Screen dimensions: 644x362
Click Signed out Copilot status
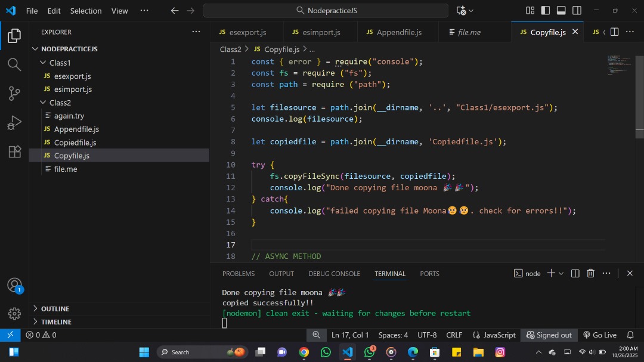pyautogui.click(x=549, y=335)
